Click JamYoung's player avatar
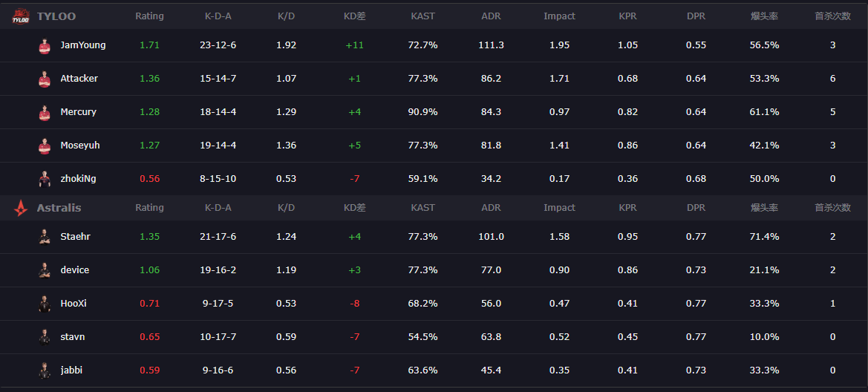This screenshot has height=392, width=868. point(45,46)
